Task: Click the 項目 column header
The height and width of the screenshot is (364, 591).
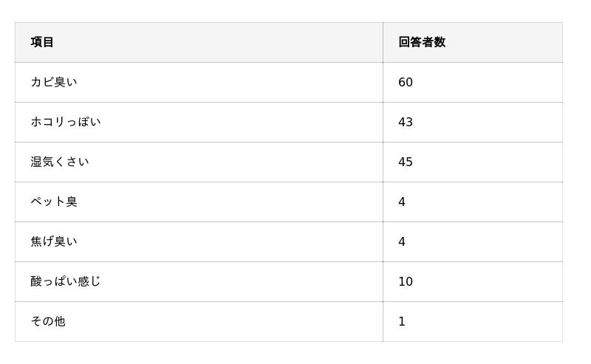Action: click(x=42, y=42)
